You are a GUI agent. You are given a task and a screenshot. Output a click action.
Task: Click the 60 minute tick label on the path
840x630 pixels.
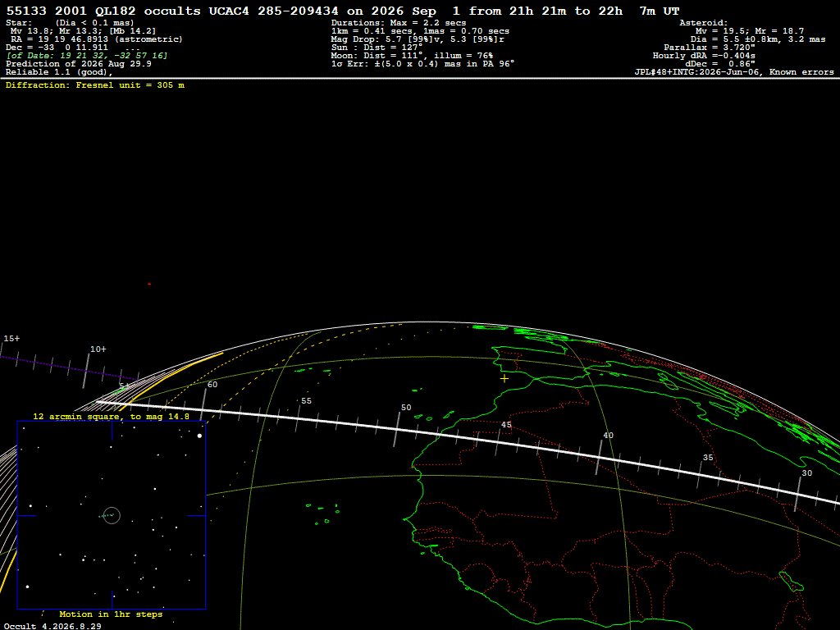[212, 385]
